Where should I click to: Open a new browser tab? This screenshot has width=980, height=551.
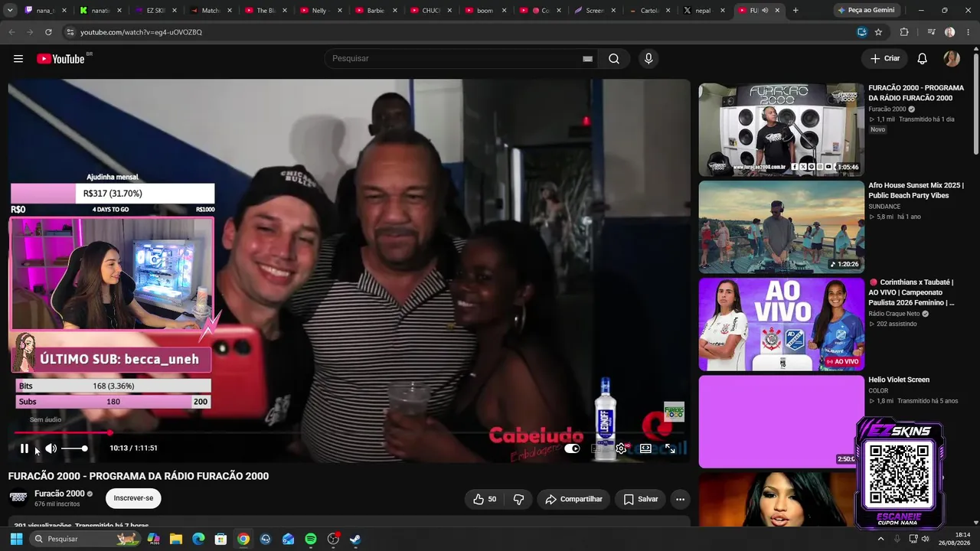(795, 11)
